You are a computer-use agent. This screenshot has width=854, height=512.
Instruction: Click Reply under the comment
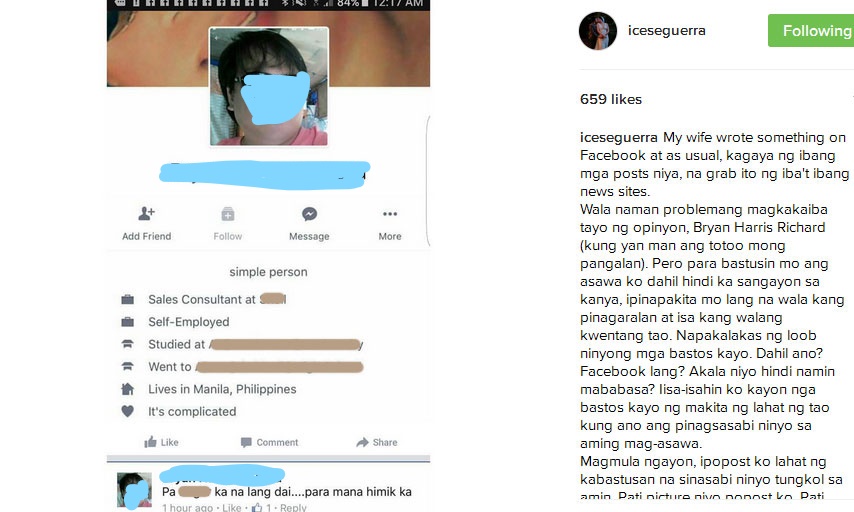click(x=294, y=508)
